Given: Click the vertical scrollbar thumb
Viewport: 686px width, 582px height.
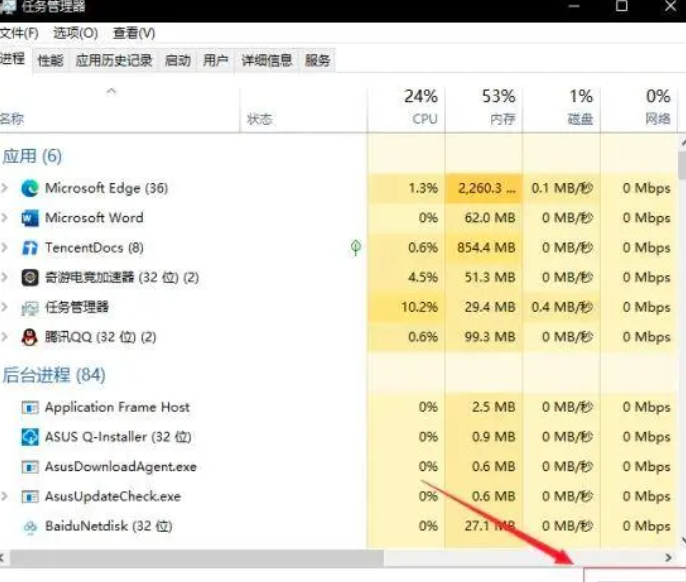Looking at the screenshot, I should (682, 165).
